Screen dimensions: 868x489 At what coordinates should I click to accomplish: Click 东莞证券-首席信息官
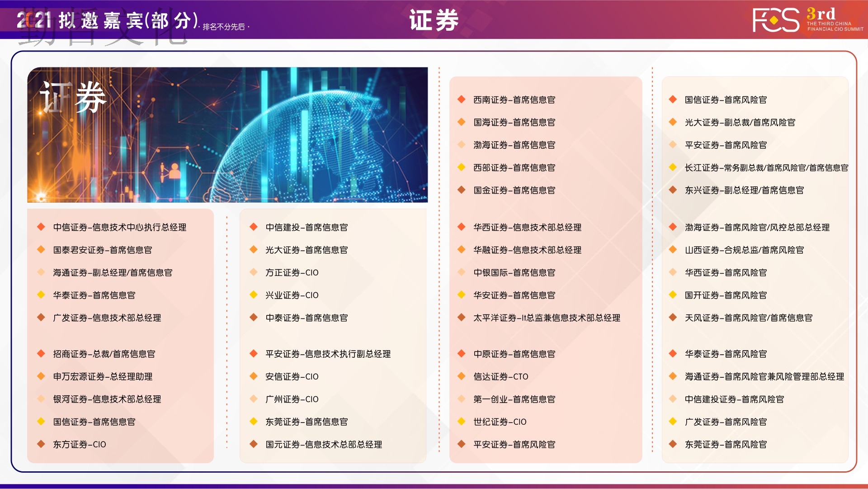pyautogui.click(x=307, y=422)
